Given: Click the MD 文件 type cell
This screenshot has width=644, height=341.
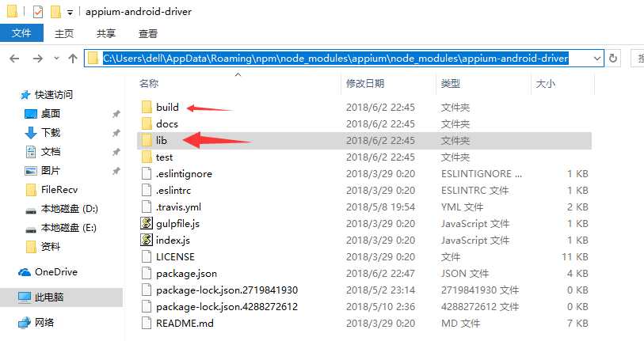Looking at the screenshot, I should point(460,324).
